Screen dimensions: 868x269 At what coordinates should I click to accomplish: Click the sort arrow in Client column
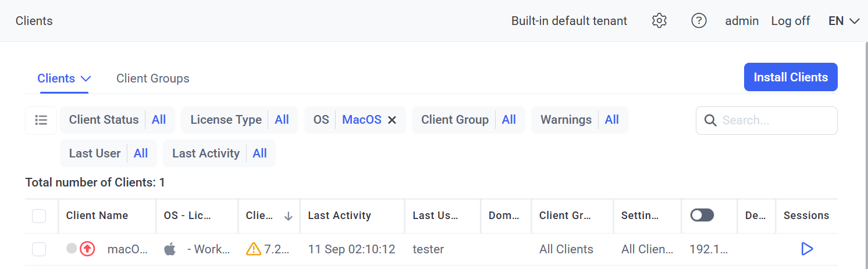[288, 216]
